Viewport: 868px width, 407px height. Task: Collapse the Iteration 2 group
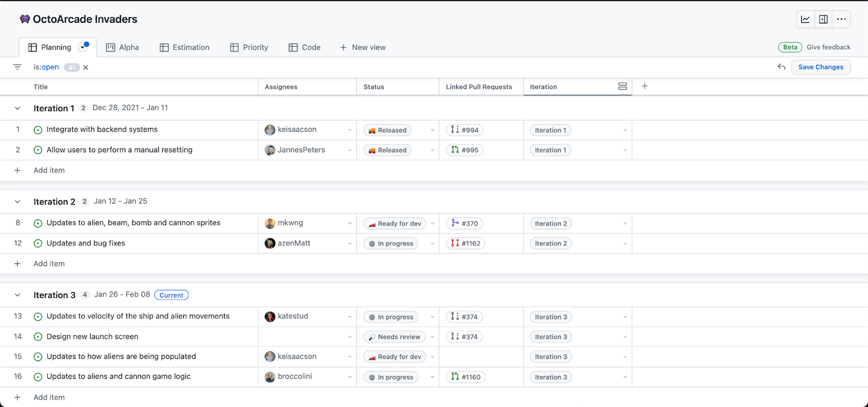click(17, 202)
